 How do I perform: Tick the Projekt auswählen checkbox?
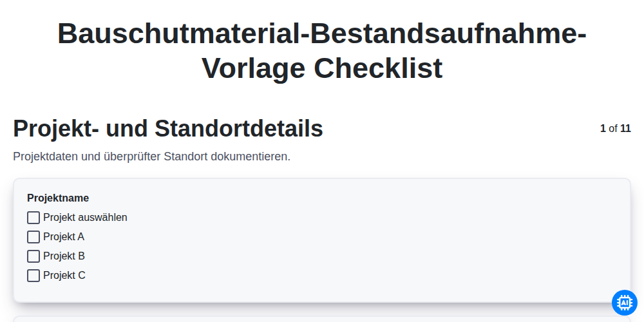click(33, 218)
